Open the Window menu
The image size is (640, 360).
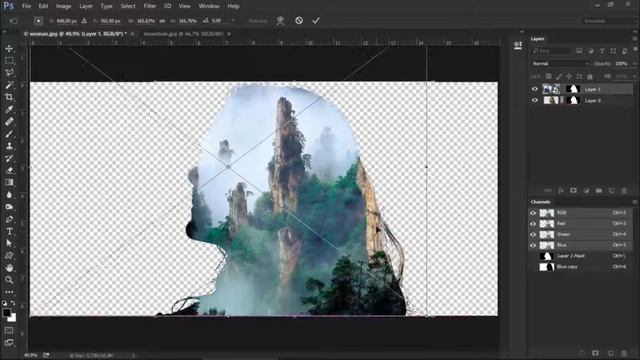tap(209, 6)
